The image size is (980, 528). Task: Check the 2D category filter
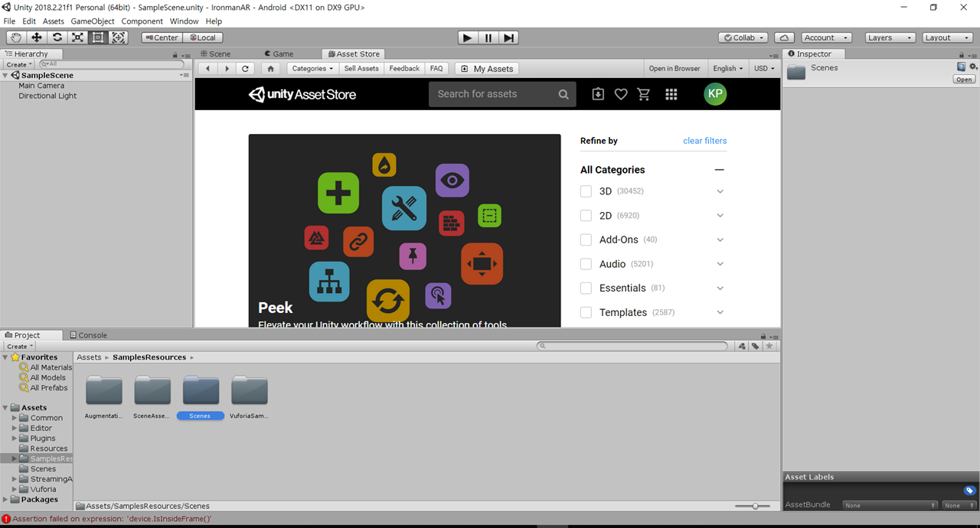click(x=586, y=216)
